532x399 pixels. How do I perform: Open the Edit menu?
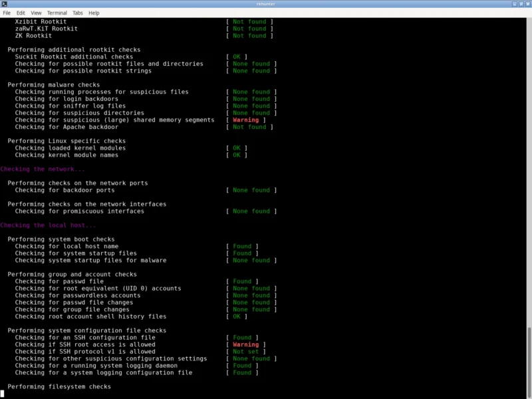(21, 13)
